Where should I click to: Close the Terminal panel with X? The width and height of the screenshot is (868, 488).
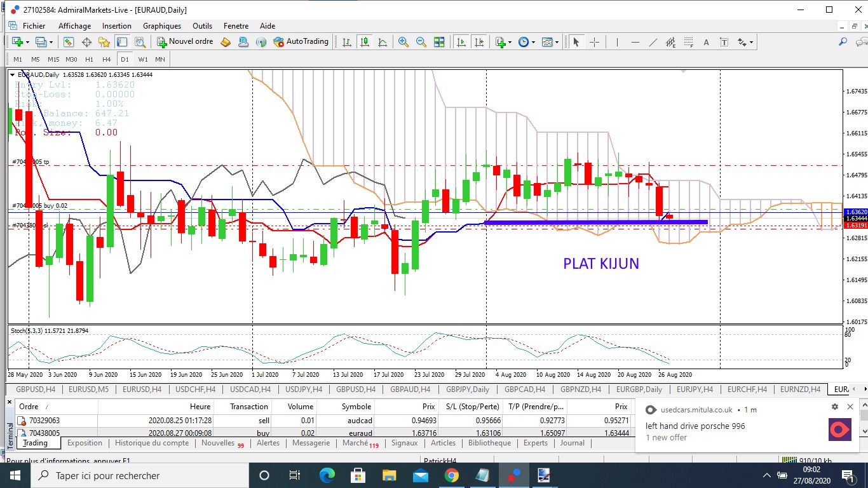[10, 403]
